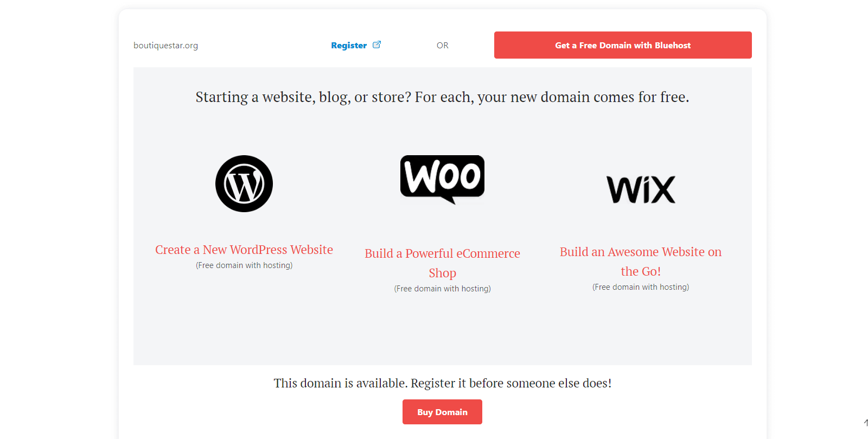Click the scroll-to-top arrow icon

[865, 422]
